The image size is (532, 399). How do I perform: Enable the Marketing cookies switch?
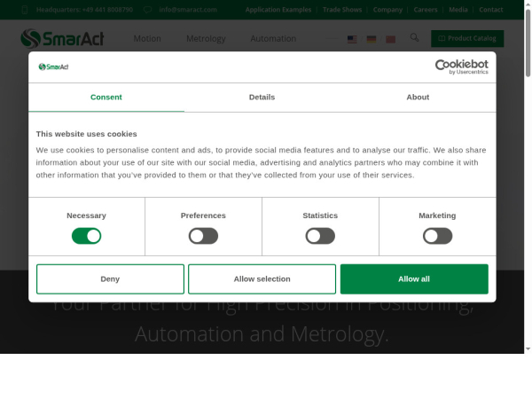[437, 236]
